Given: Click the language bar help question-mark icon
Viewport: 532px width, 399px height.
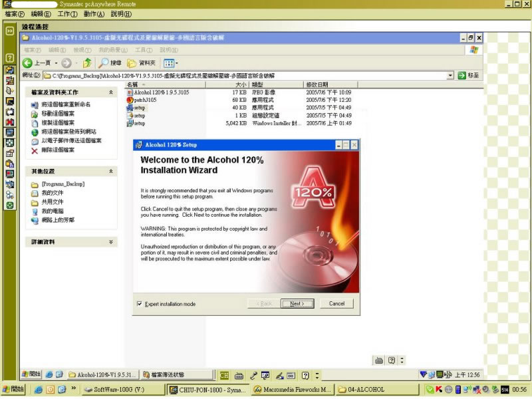Looking at the screenshot, I should point(305,375).
